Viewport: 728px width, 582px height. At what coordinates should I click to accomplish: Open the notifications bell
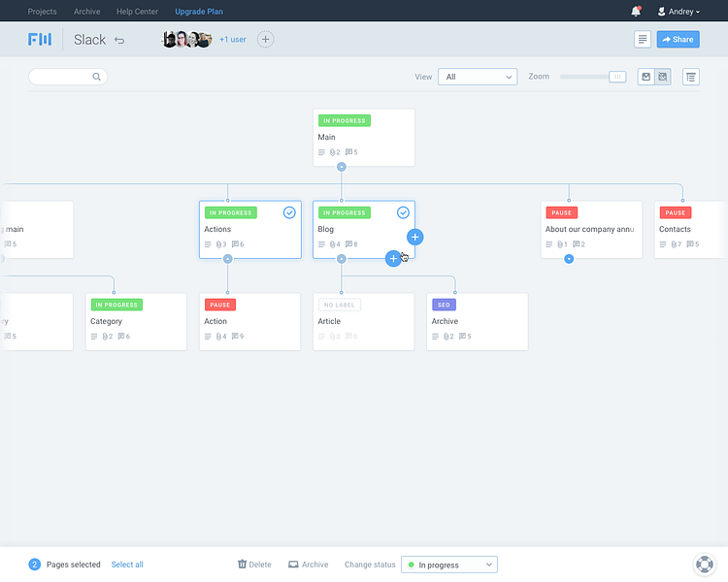(636, 11)
